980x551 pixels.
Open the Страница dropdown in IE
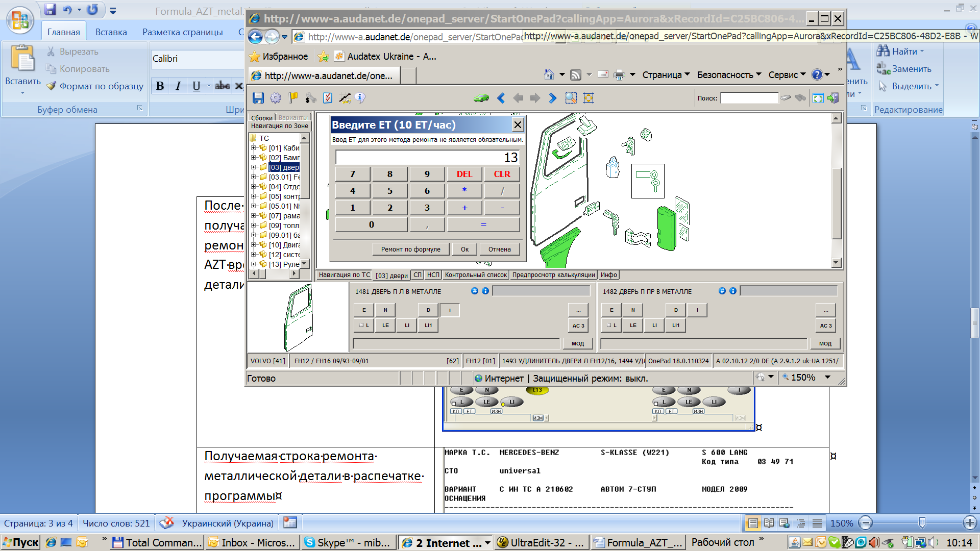click(x=666, y=75)
